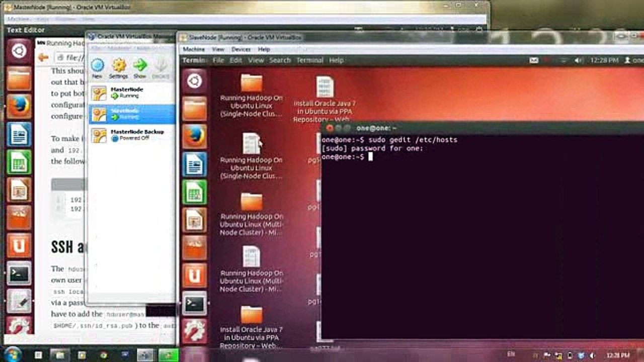Select the Terminal icon in SlaveNode launcher
644x362 pixels.
[194, 303]
